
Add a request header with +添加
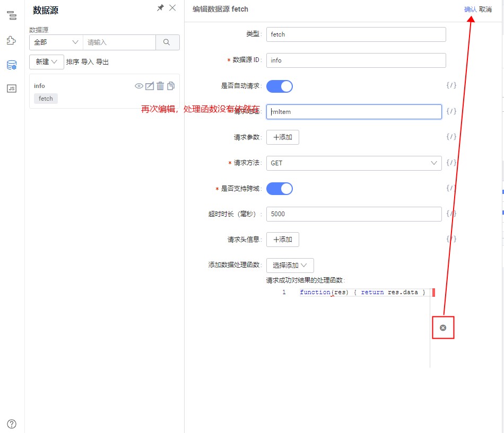[283, 240]
